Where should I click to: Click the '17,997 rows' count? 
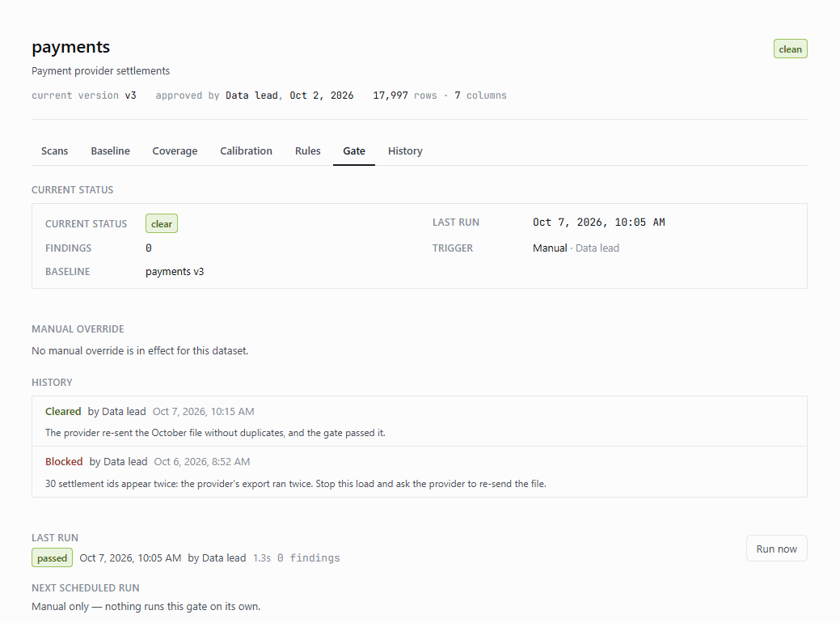[405, 95]
